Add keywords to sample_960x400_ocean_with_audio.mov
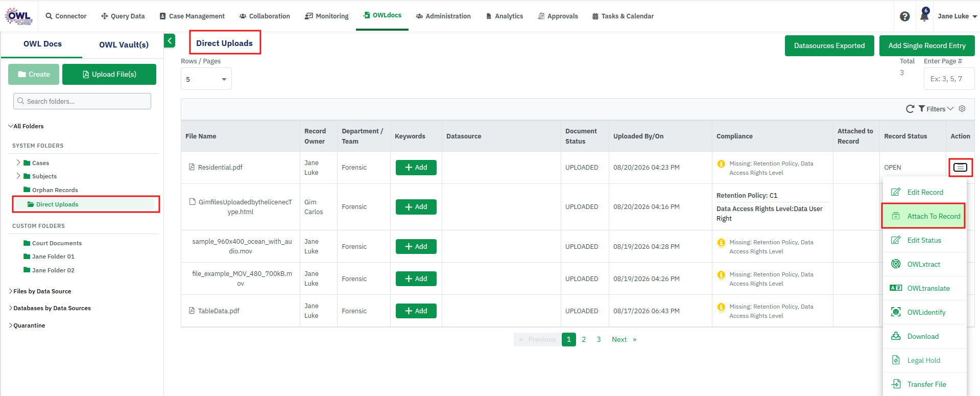980x396 pixels. pos(416,247)
